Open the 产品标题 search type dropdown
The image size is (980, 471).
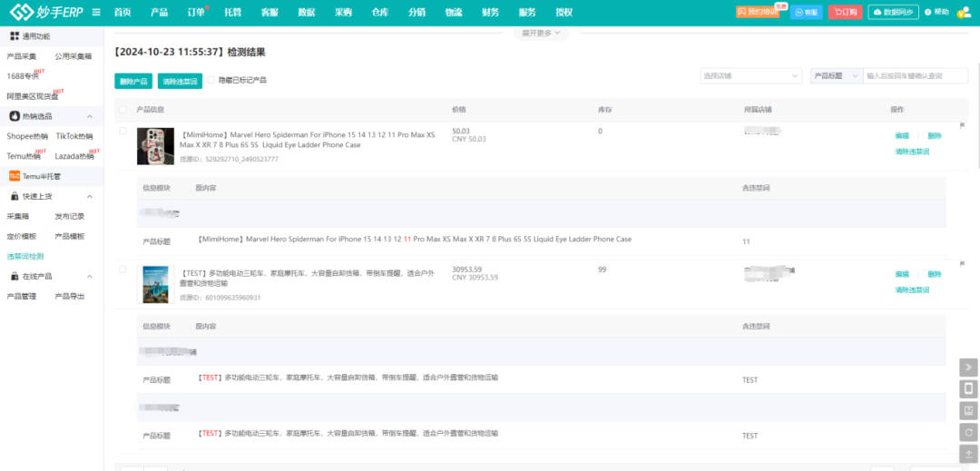837,75
